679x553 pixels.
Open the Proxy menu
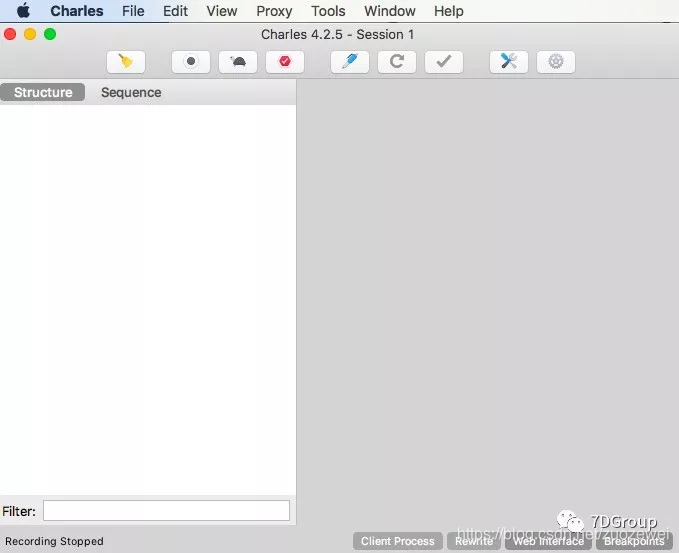(274, 11)
